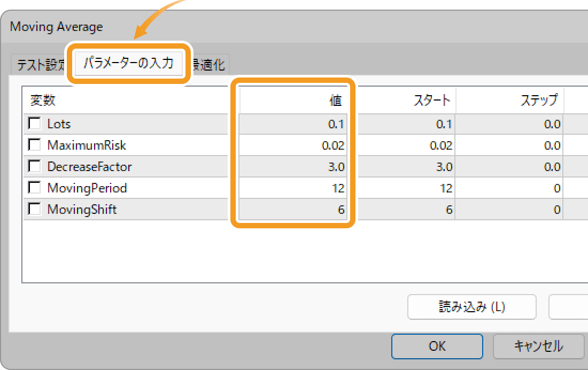Click the Moving Average dialog title
This screenshot has height=370, width=588.
coord(56,27)
